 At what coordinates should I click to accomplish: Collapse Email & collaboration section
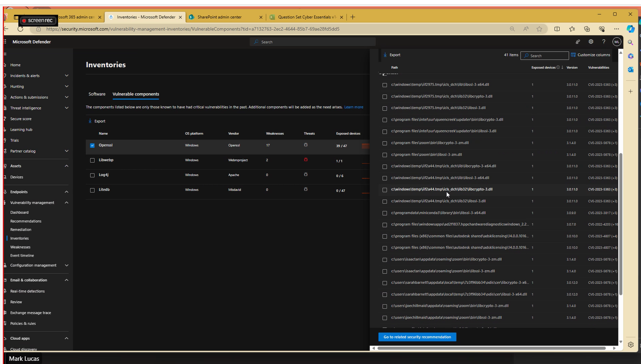click(67, 280)
